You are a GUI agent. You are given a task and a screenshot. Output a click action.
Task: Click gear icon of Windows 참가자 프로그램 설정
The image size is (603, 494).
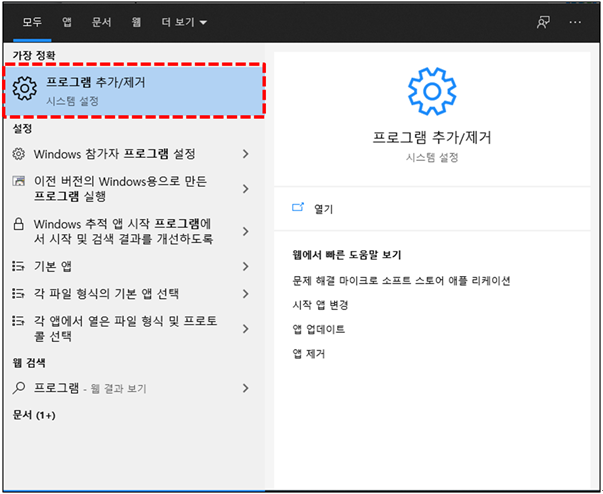18,154
